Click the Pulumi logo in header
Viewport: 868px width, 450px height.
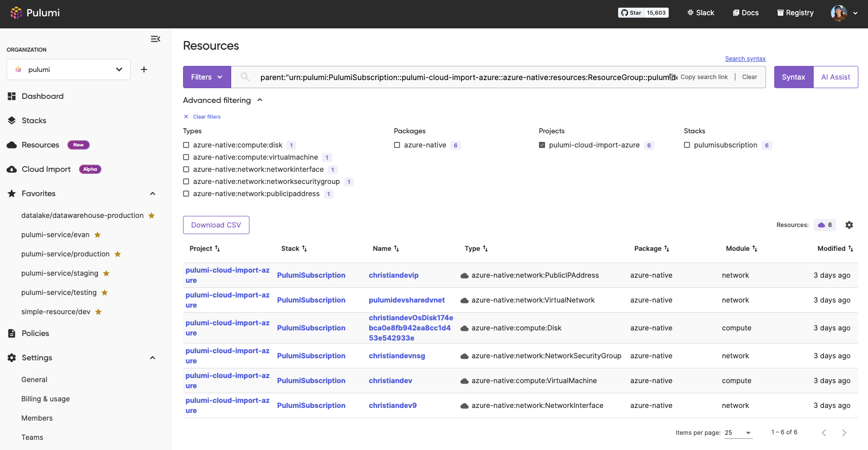[35, 13]
